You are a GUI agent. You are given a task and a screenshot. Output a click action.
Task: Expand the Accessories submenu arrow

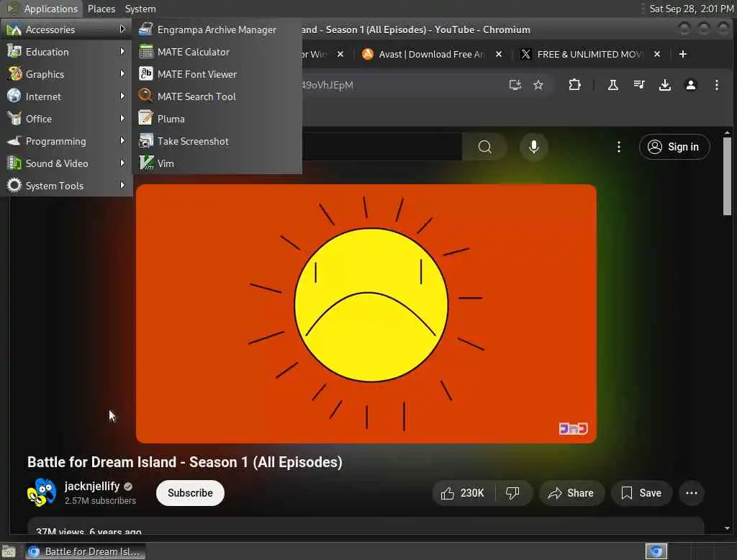(122, 30)
